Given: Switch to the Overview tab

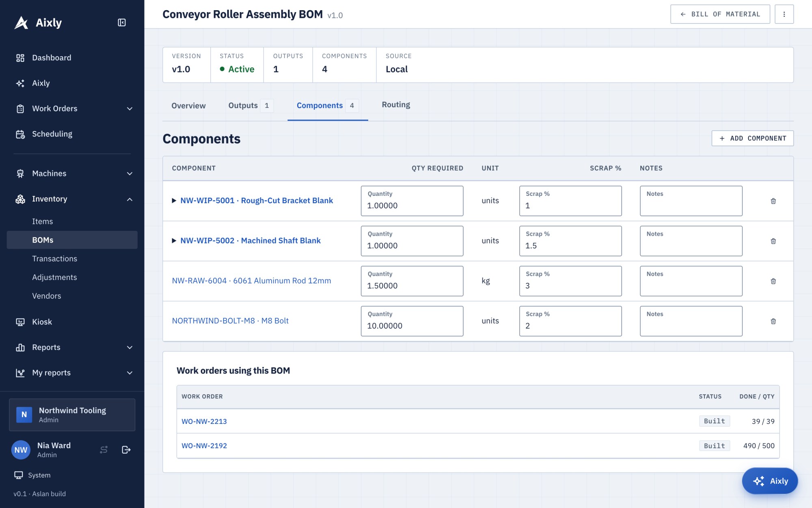Looking at the screenshot, I should click(188, 106).
